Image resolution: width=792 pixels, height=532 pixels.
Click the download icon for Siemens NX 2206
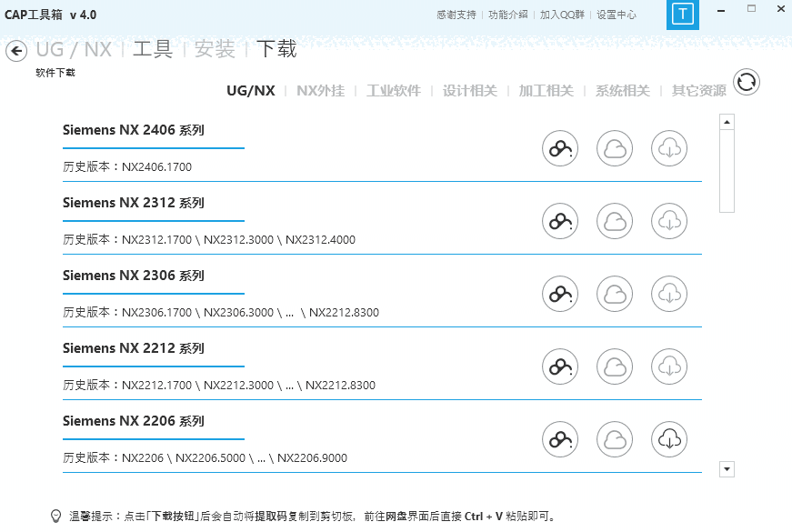[669, 439]
